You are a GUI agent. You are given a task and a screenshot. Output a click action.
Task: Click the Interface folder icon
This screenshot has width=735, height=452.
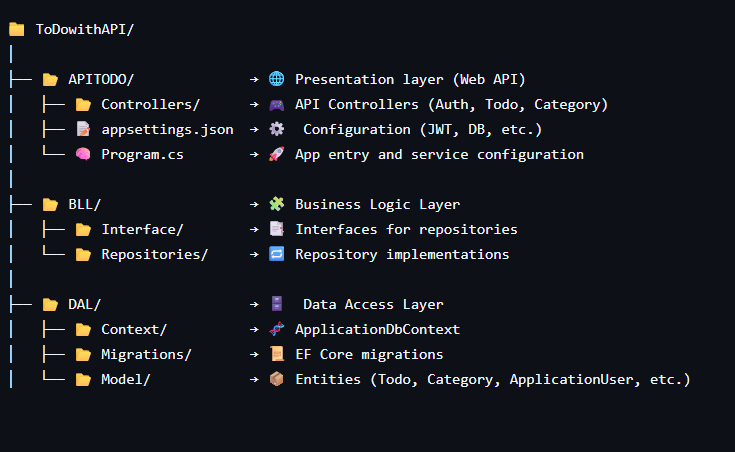coord(83,229)
